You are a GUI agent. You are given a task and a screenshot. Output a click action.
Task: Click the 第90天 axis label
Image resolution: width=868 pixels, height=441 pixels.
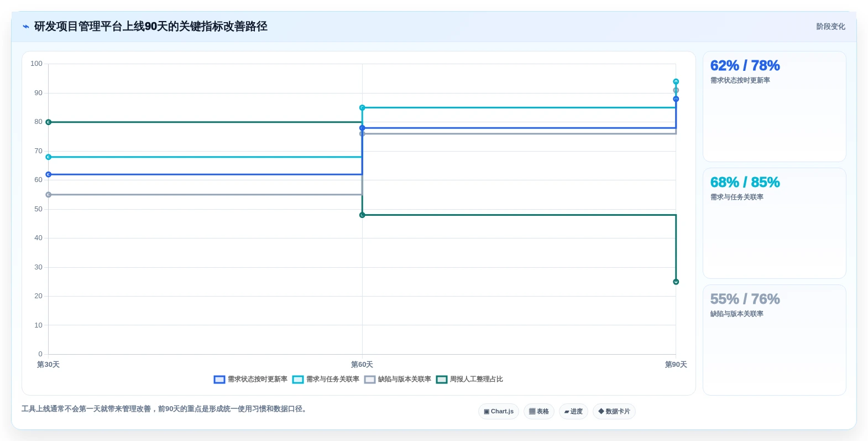pos(676,365)
